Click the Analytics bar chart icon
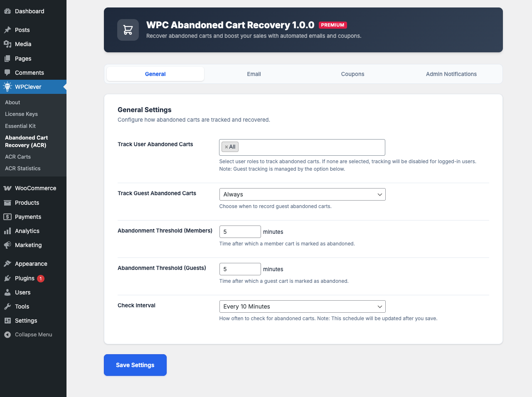This screenshot has height=397, width=532. click(7, 231)
